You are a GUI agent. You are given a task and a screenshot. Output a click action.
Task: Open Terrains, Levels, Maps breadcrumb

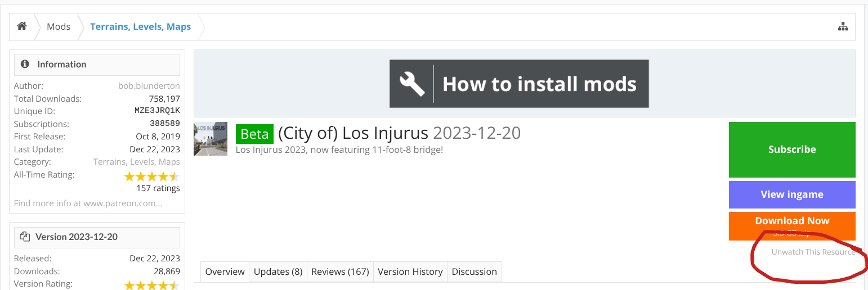tap(141, 26)
